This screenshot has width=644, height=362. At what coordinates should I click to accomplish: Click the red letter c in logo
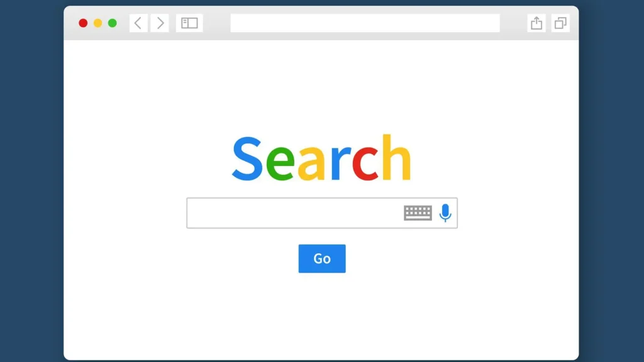click(365, 163)
